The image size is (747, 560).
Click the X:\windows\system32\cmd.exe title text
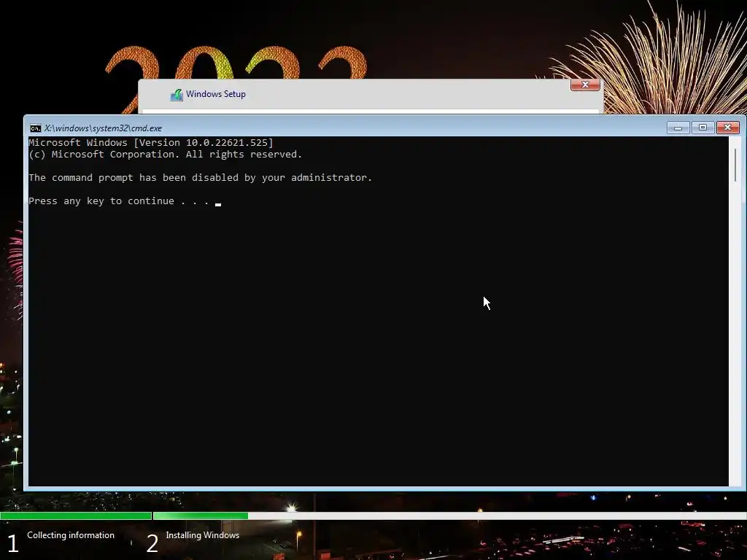pyautogui.click(x=104, y=128)
